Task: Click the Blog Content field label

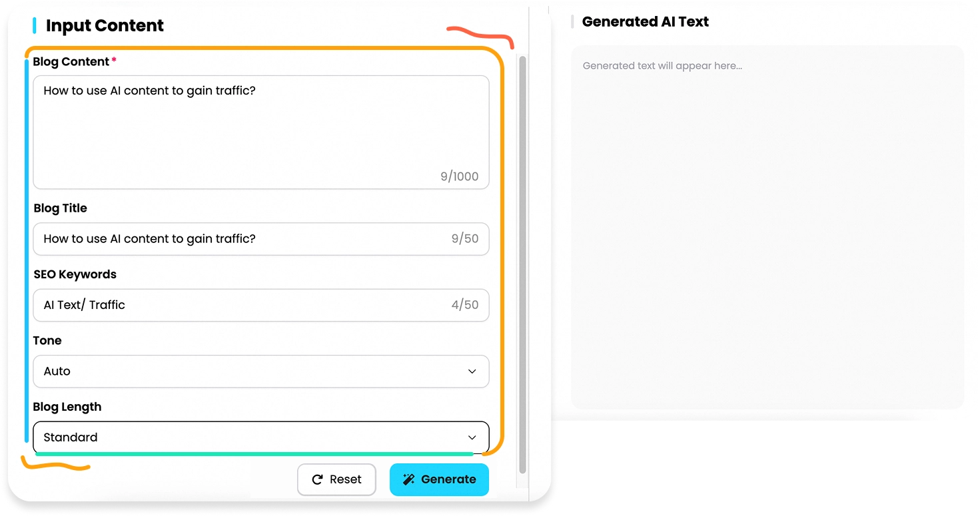Action: 71,62
